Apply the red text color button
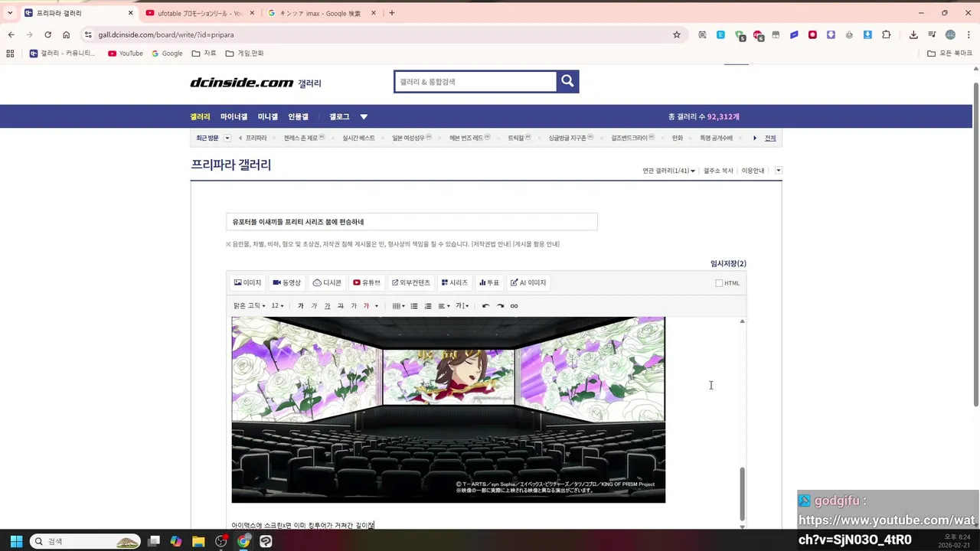The height and width of the screenshot is (551, 980). [366, 306]
